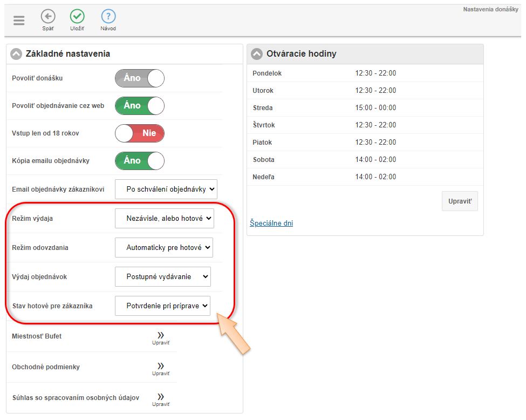The width and height of the screenshot is (526, 420).
Task: Click the Upraviť opening hours button
Action: coord(460,201)
